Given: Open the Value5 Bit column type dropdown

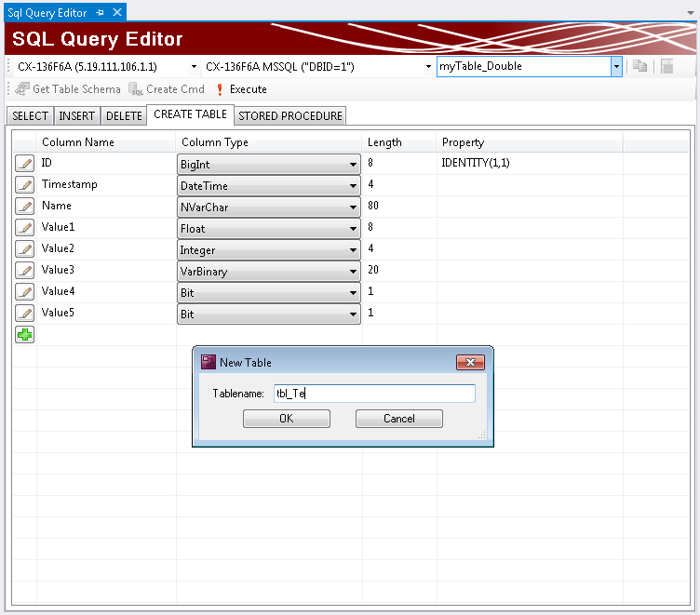Looking at the screenshot, I should 269,314.
